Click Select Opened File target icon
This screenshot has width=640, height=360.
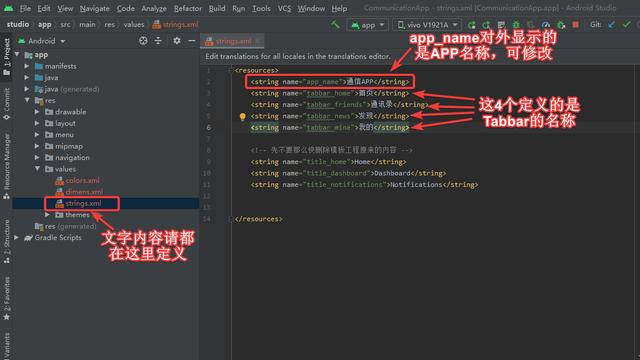(x=143, y=41)
